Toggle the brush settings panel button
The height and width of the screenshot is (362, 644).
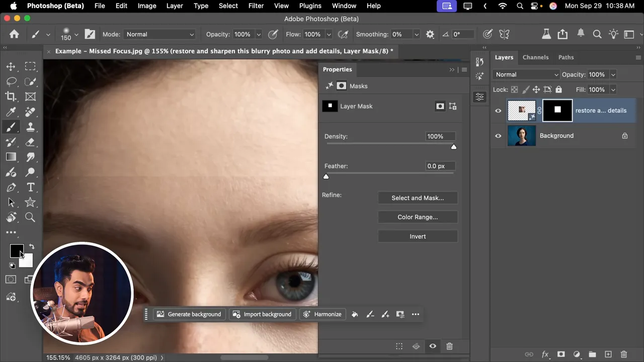point(90,34)
